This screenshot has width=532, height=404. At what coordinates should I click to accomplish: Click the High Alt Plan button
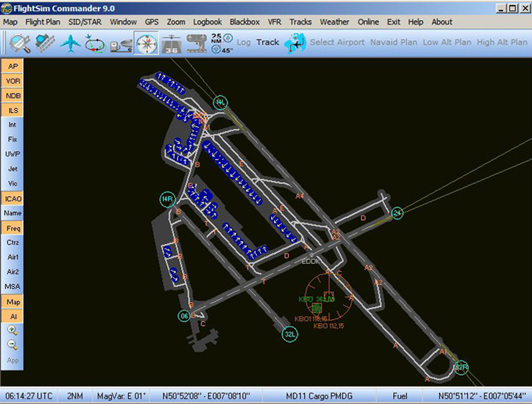point(502,43)
